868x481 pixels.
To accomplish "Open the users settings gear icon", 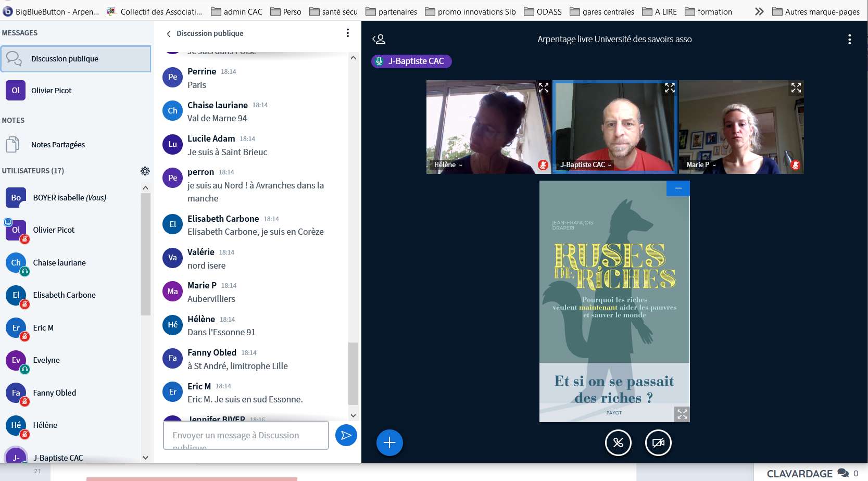I will pyautogui.click(x=145, y=171).
